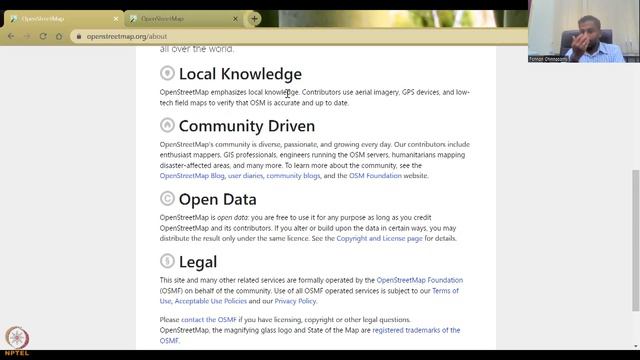Click the browser back arrow

tap(11, 36)
